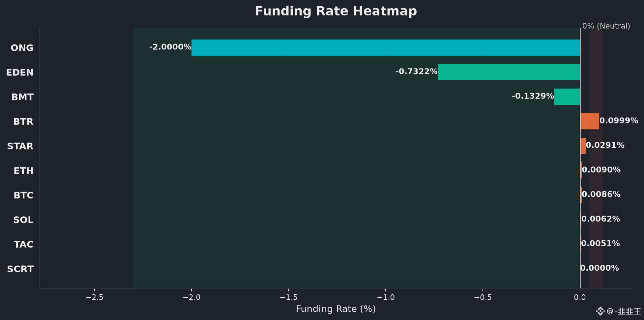
Task: Click the "0% (Neutral)" annotation
Action: tap(606, 26)
